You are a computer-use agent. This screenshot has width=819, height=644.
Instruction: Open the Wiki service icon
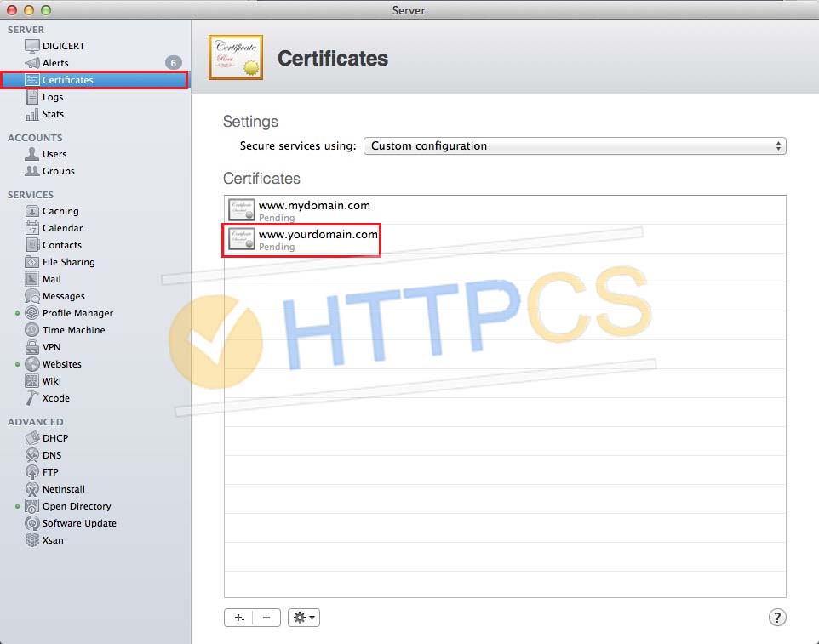(31, 381)
